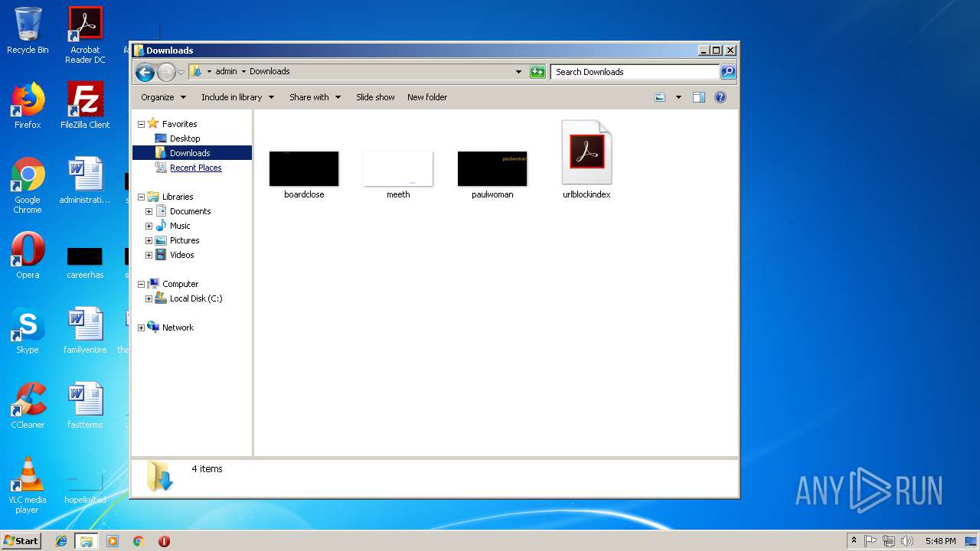Image resolution: width=980 pixels, height=551 pixels.
Task: Select CCleaner desktop icon
Action: pos(28,406)
